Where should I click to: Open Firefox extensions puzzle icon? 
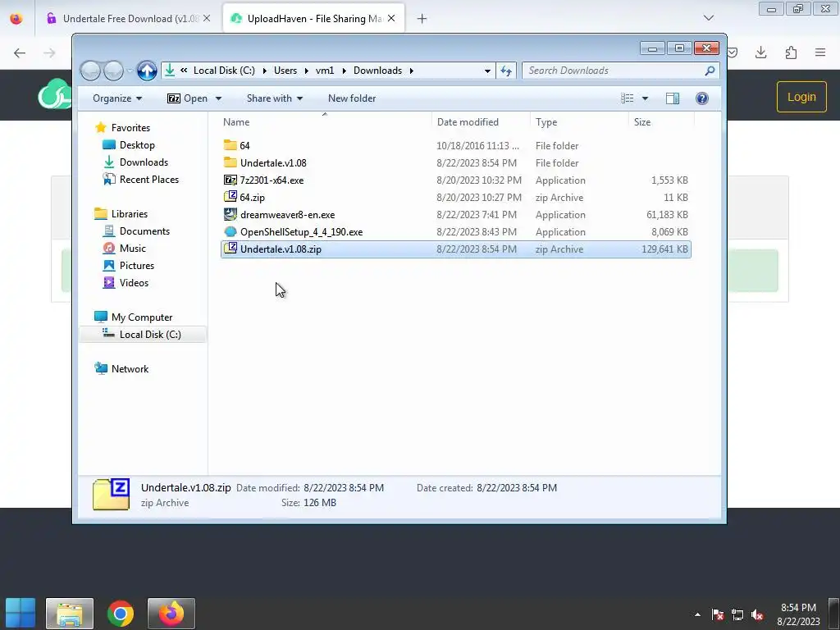pyautogui.click(x=791, y=52)
